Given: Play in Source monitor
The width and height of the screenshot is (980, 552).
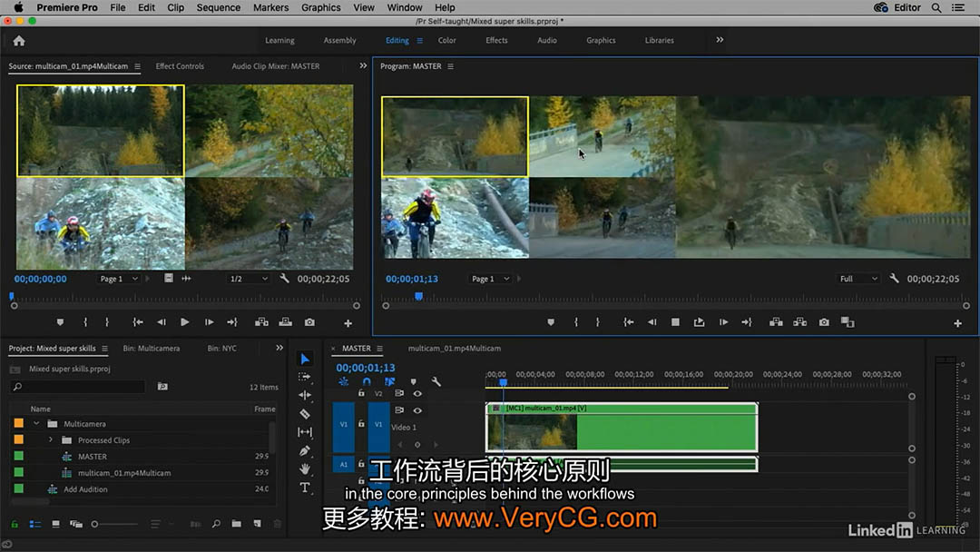Looking at the screenshot, I should pos(184,322).
